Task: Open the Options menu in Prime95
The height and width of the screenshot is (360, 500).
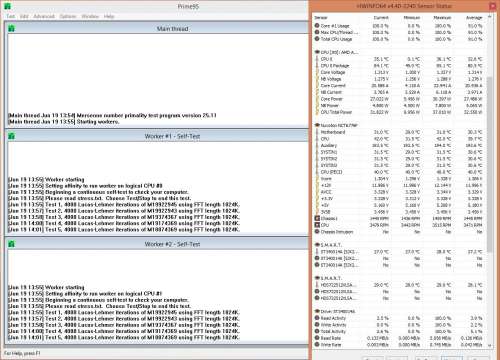Action: (x=68, y=16)
